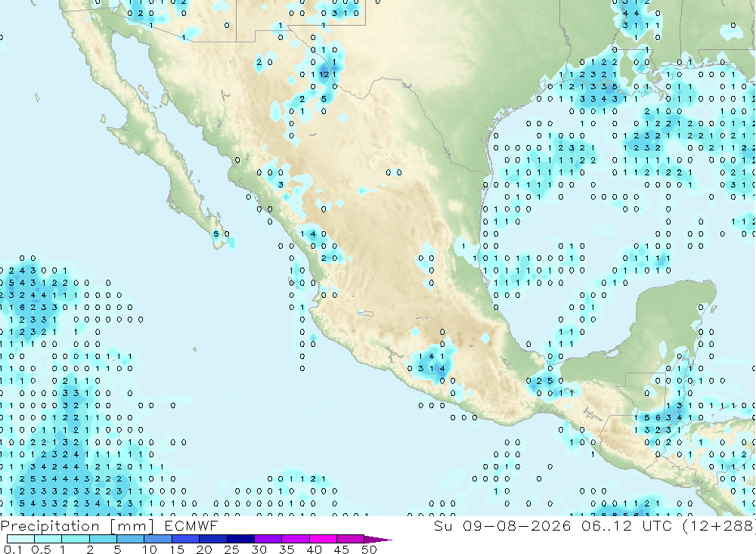Click legend value '25'
Screen dimensions: 756x554
click(x=231, y=549)
